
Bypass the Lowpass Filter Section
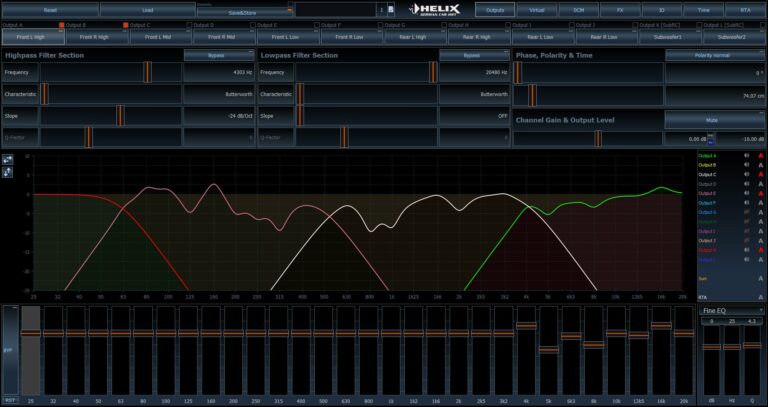click(475, 55)
